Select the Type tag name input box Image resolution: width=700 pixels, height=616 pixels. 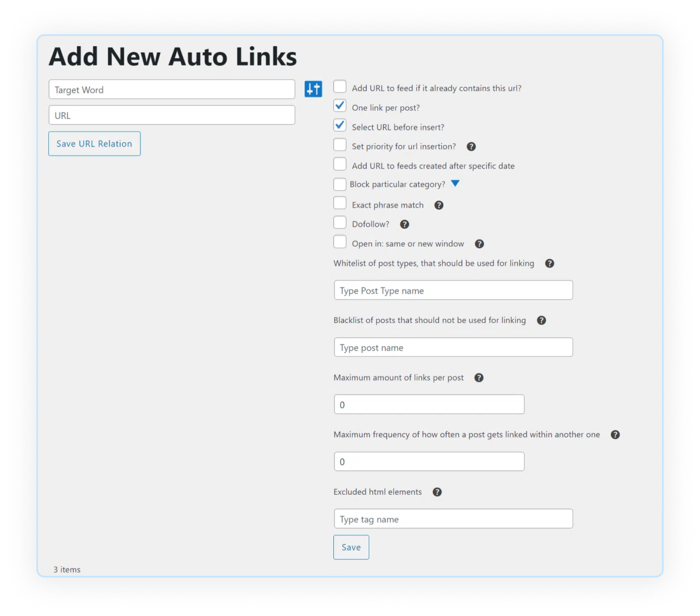453,519
